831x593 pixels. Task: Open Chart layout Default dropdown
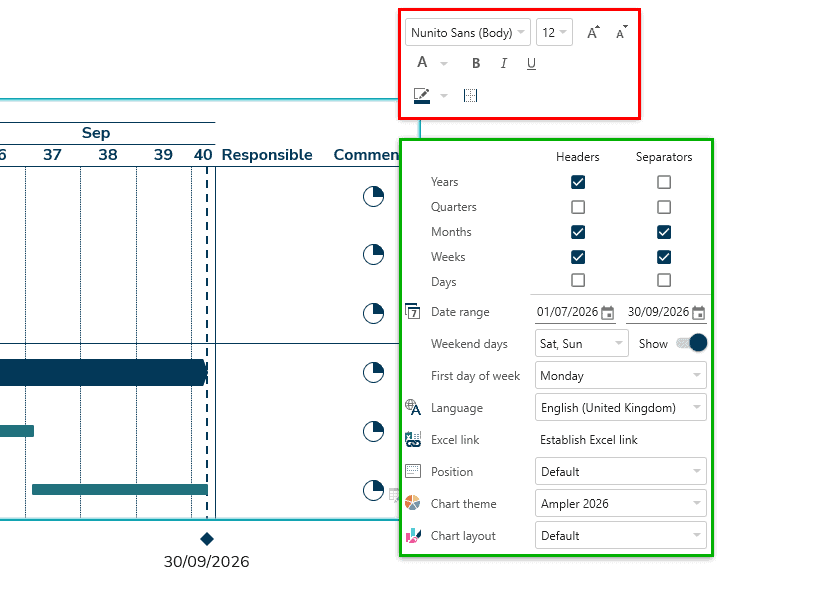pos(621,535)
